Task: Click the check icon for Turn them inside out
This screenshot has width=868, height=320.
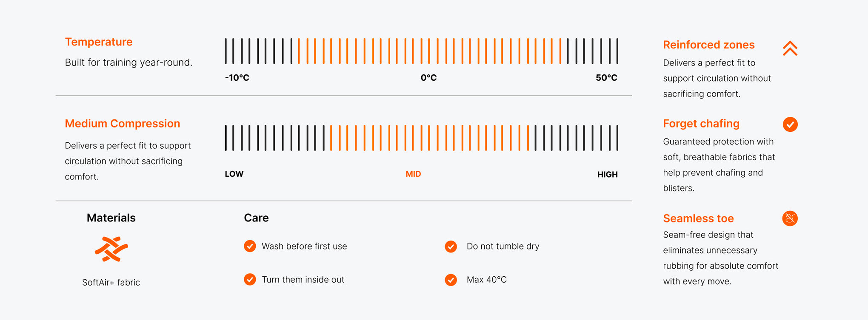Action: click(x=250, y=279)
